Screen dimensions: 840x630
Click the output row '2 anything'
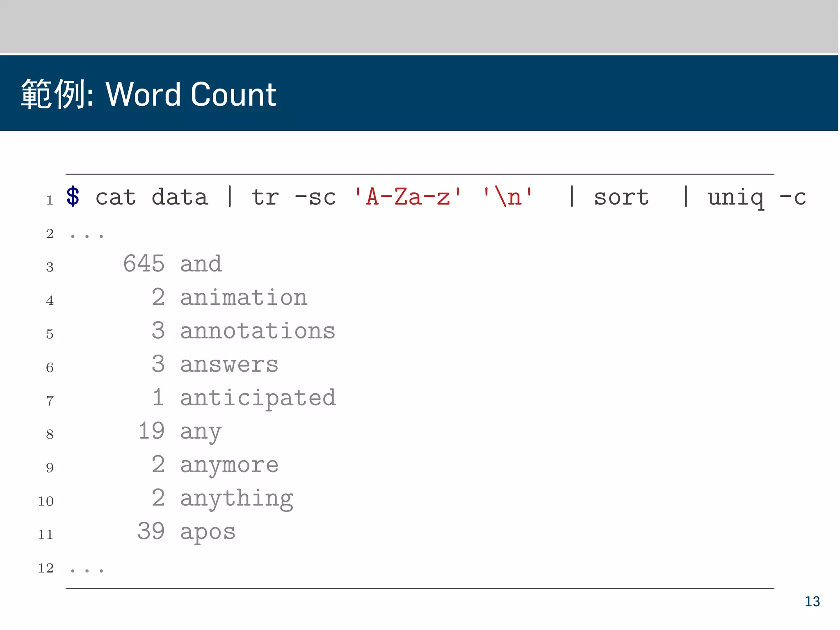click(222, 499)
